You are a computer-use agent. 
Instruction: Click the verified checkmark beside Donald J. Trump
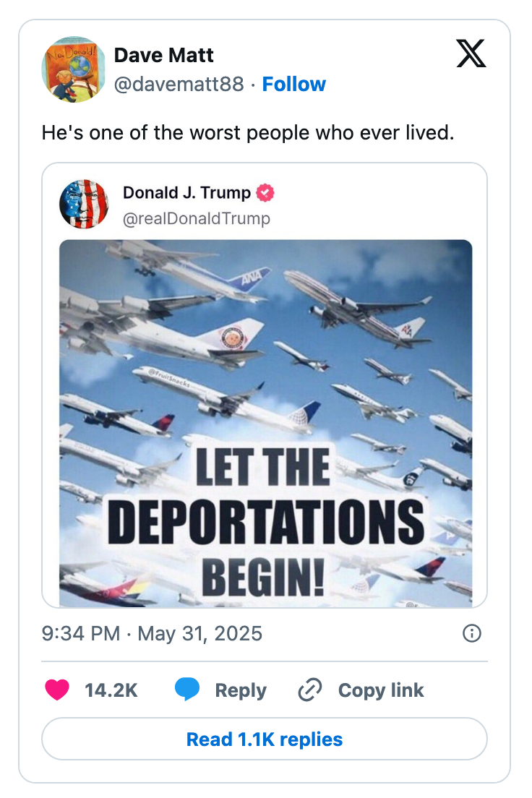(265, 191)
